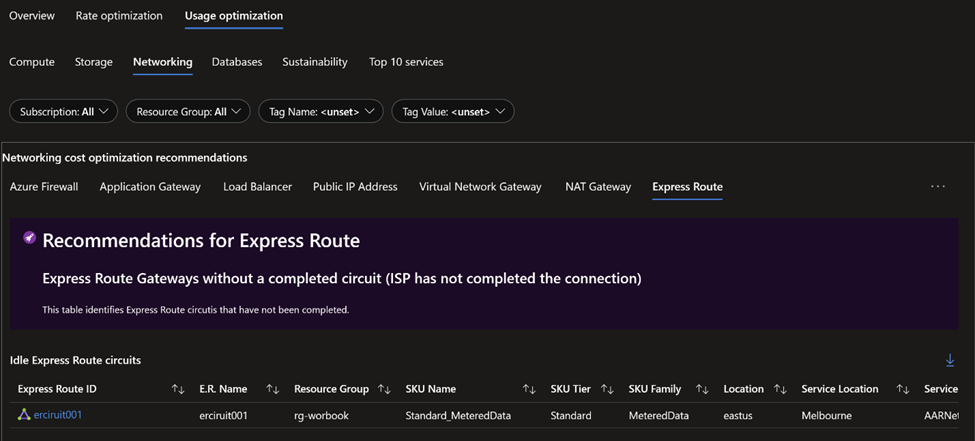Open the erciruit001 Express Route link
The height and width of the screenshot is (441, 975).
click(57, 415)
